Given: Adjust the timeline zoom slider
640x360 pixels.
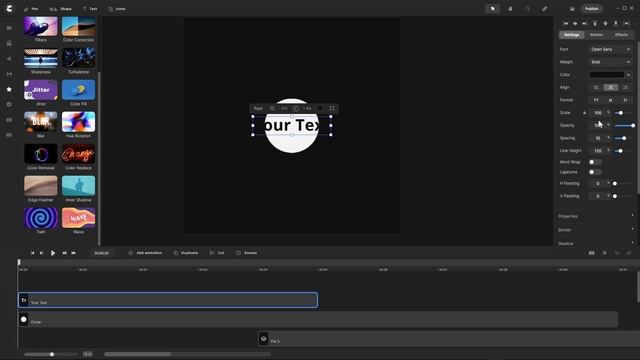Looking at the screenshot, I should click(52, 354).
